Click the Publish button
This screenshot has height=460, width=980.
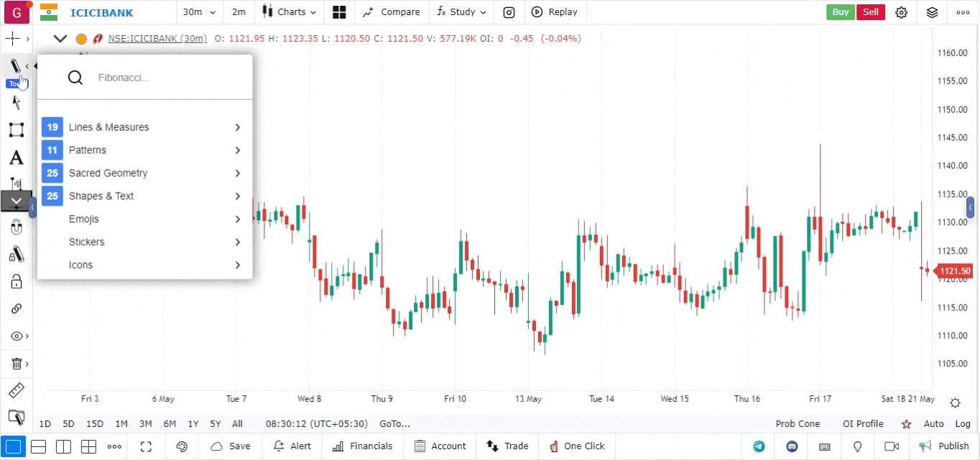click(945, 446)
